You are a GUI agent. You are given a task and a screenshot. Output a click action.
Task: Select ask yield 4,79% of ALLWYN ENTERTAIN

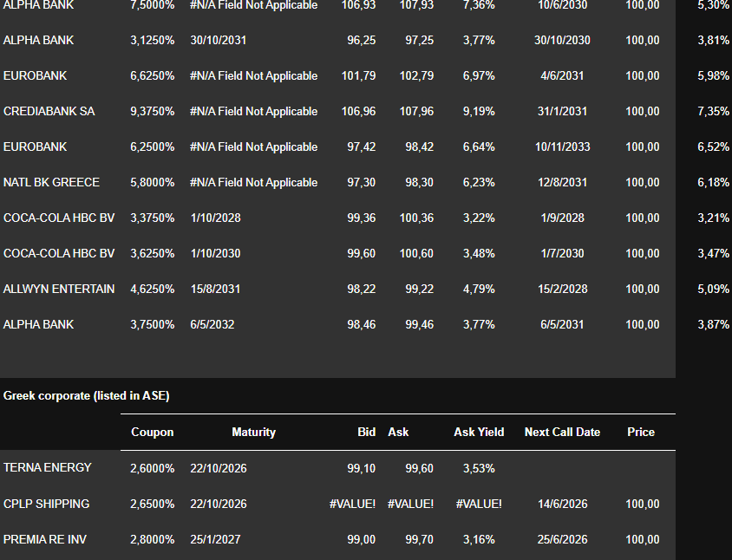[x=479, y=289]
